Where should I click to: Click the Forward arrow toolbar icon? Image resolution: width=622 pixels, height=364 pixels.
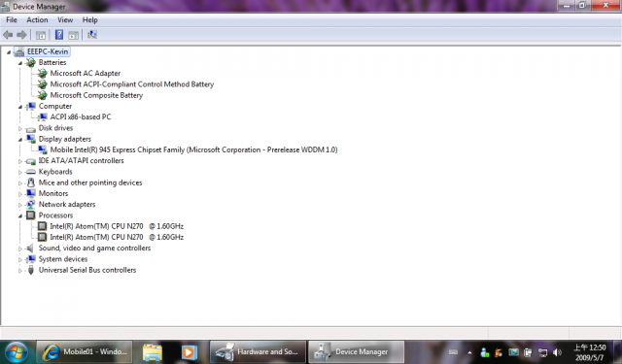pyautogui.click(x=21, y=35)
